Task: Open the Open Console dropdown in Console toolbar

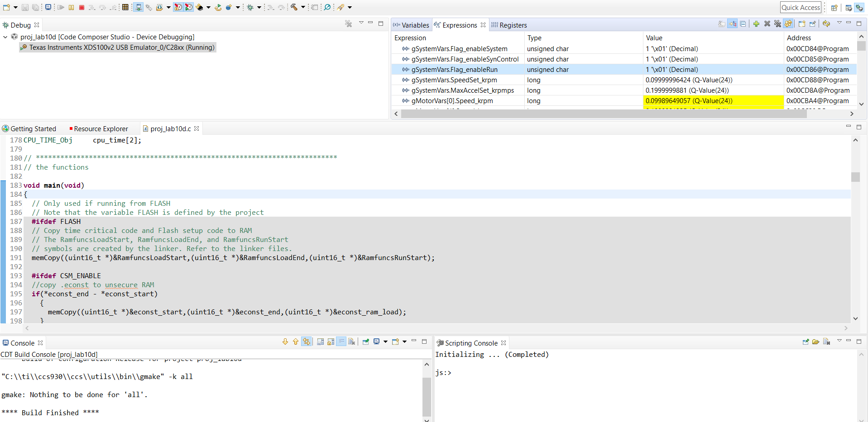Action: [x=405, y=341]
